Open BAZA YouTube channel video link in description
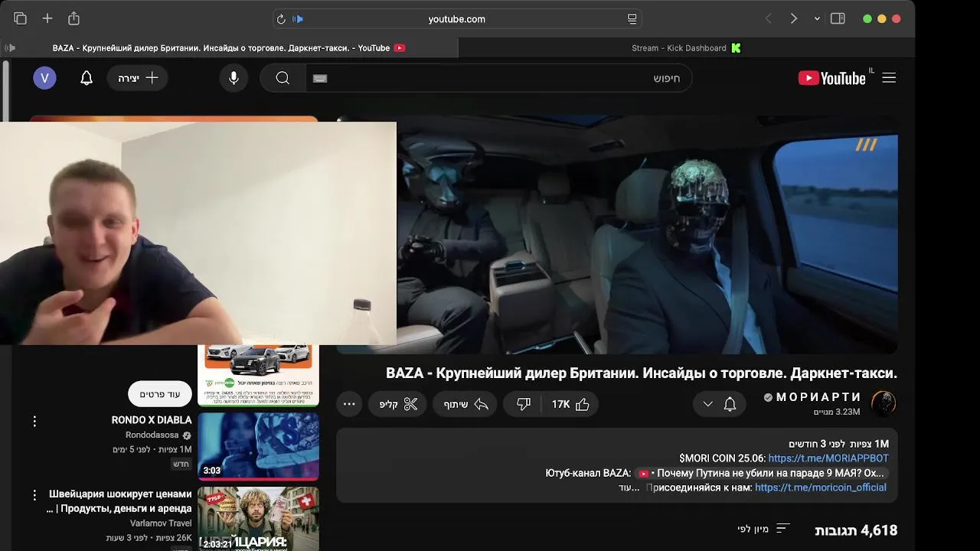Image resolution: width=980 pixels, height=551 pixels. click(761, 473)
